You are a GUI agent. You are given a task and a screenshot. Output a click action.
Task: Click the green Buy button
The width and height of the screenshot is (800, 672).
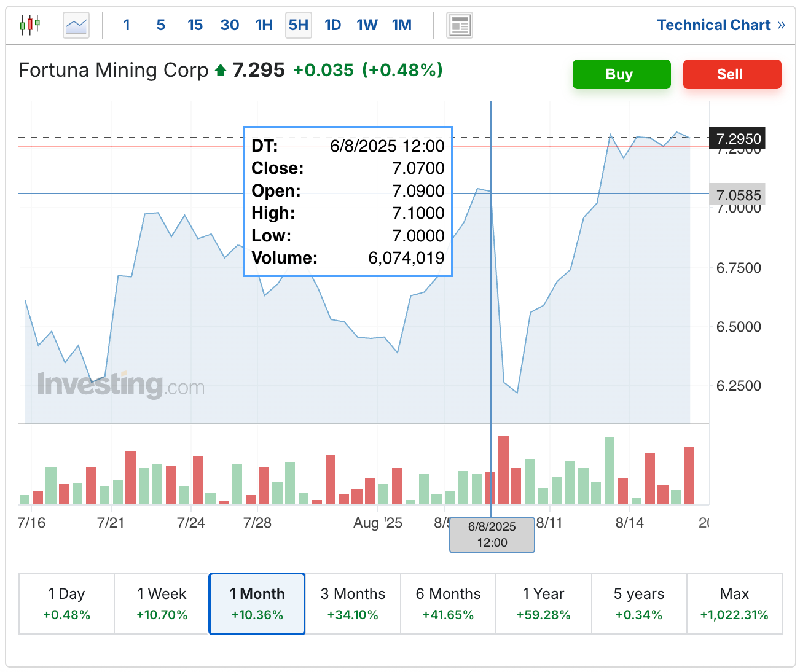621,74
